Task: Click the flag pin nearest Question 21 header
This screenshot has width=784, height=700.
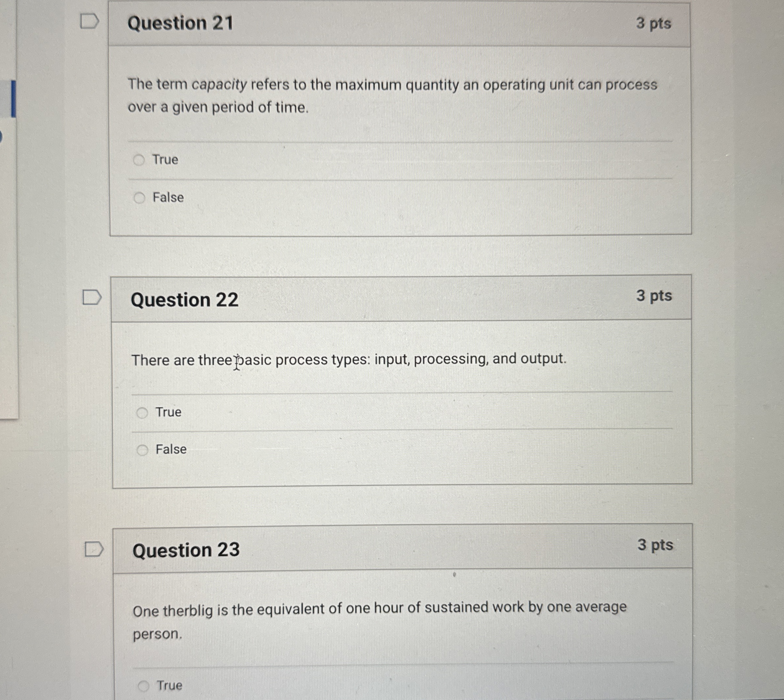Action: (90, 22)
